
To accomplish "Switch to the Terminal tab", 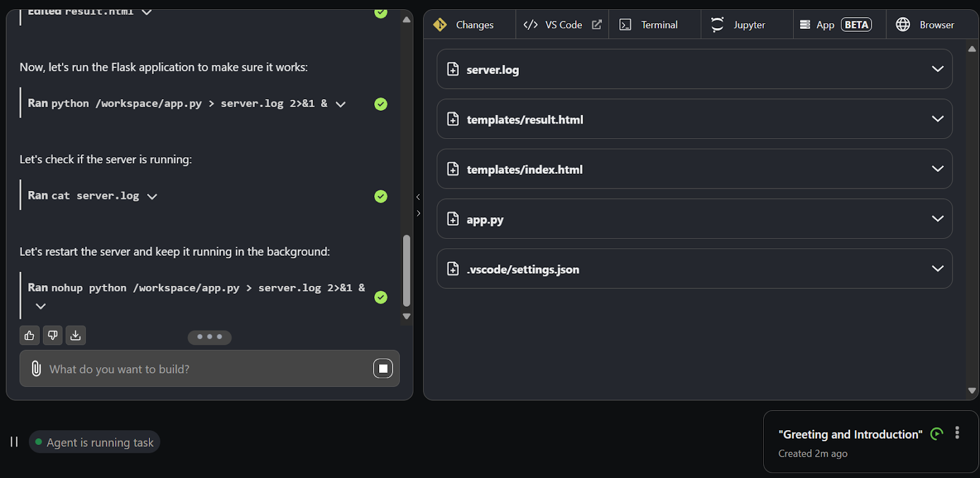I will click(x=654, y=24).
